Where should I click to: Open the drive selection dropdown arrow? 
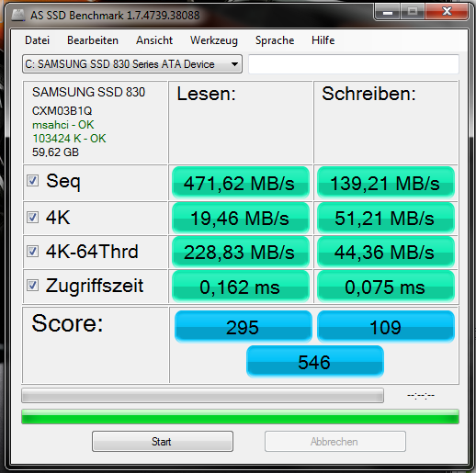coord(234,64)
